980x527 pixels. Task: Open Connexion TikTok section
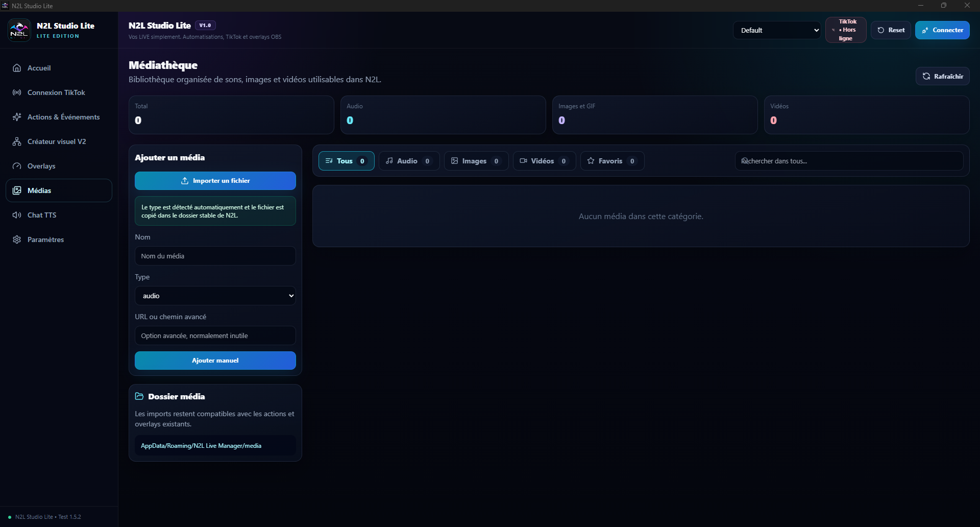point(59,92)
